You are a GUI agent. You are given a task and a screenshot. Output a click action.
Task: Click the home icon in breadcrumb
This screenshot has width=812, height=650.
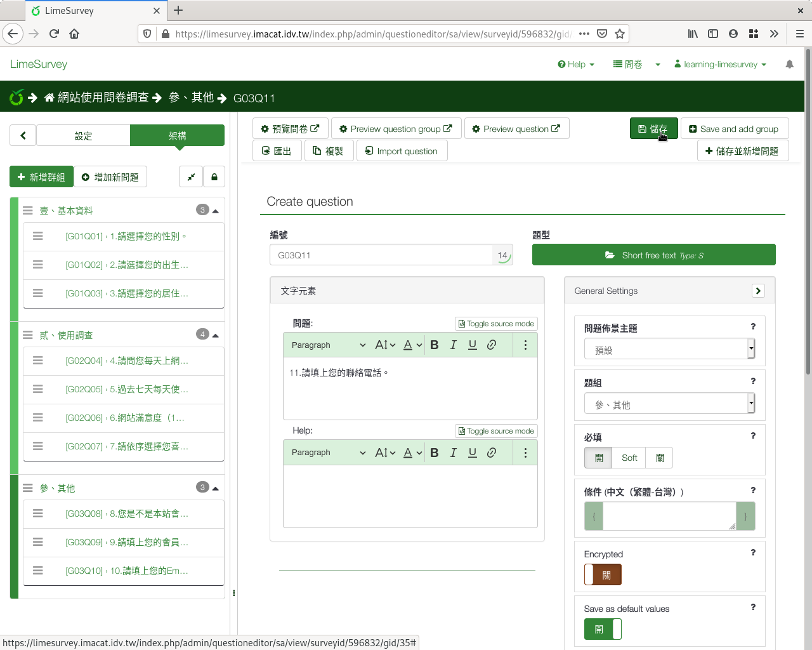point(49,97)
